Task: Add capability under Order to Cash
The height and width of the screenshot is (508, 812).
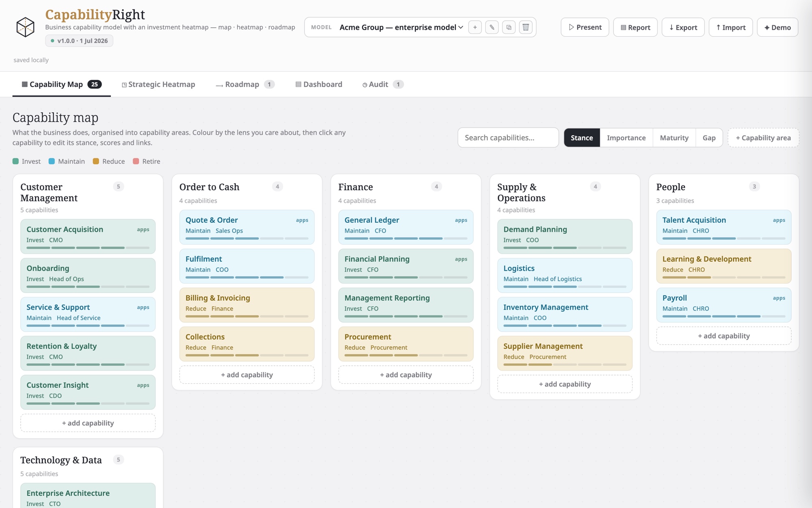Action: coord(247,375)
